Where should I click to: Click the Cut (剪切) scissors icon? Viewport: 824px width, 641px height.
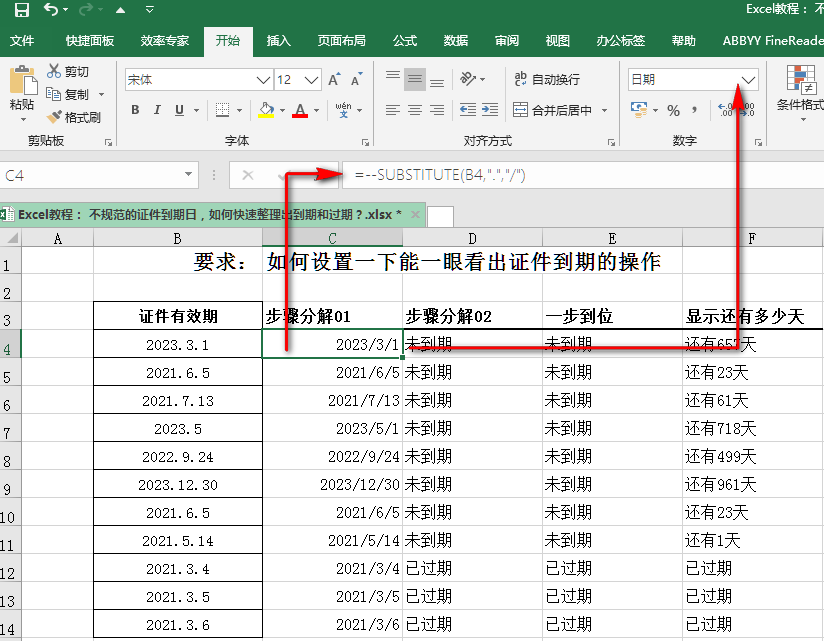click(54, 72)
